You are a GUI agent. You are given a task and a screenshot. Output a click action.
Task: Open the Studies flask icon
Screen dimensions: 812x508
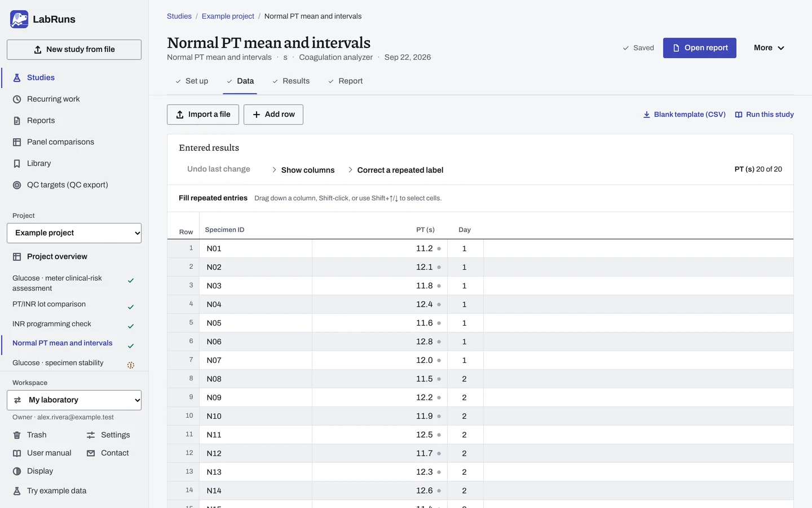tap(17, 78)
